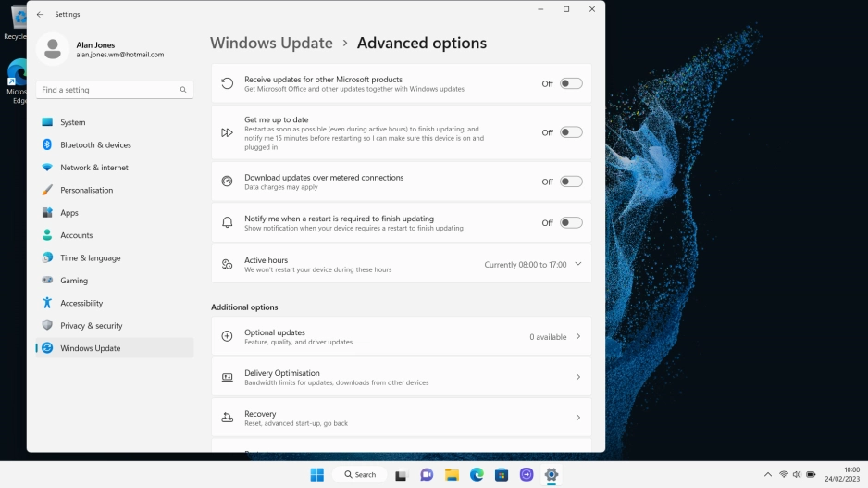This screenshot has width=868, height=488.
Task: Click the Apps icon in sidebar
Action: pos(47,213)
